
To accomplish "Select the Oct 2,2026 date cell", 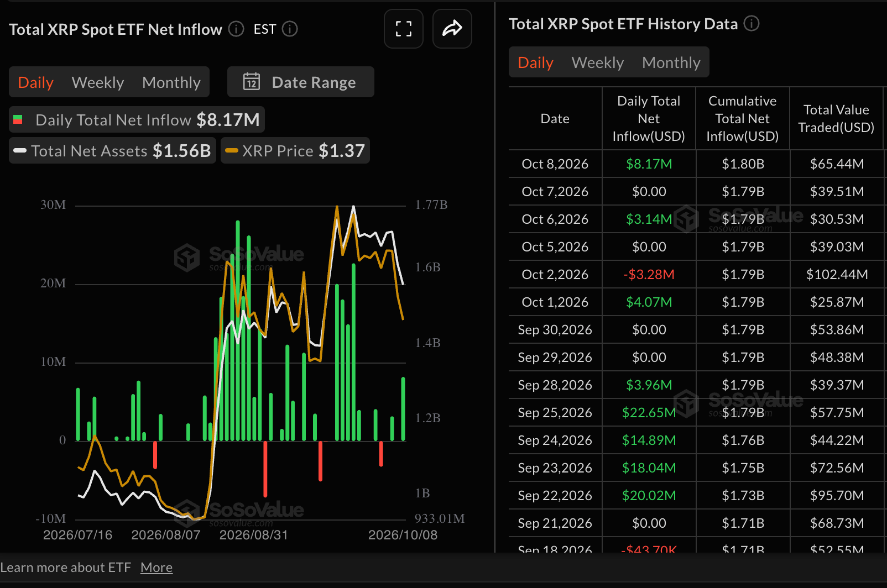I will pos(555,275).
